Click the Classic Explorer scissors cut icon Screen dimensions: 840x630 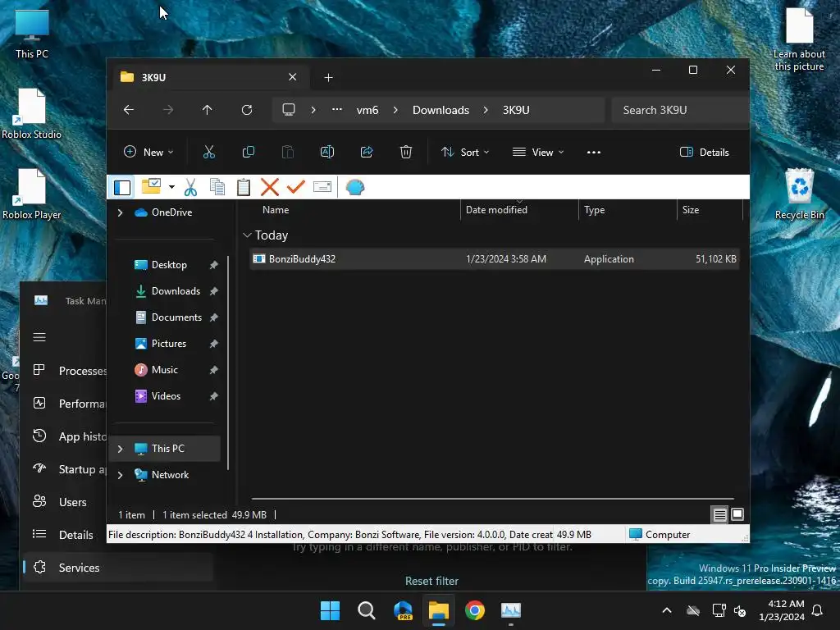coord(190,187)
